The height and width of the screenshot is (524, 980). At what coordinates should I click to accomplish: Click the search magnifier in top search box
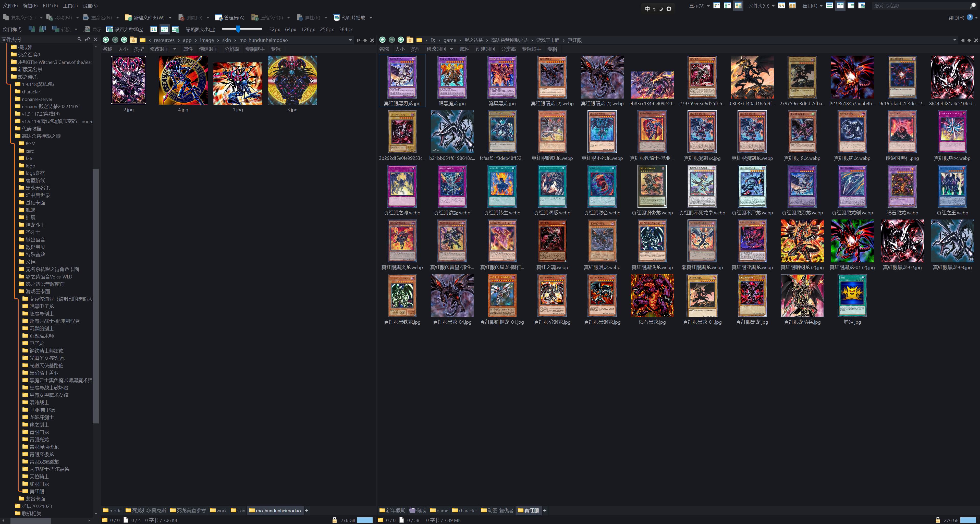click(x=973, y=6)
